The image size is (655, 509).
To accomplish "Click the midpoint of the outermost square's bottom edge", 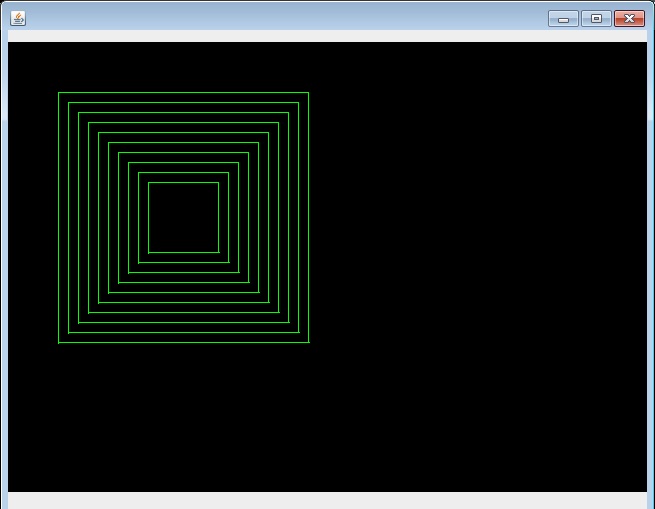I will point(183,343).
